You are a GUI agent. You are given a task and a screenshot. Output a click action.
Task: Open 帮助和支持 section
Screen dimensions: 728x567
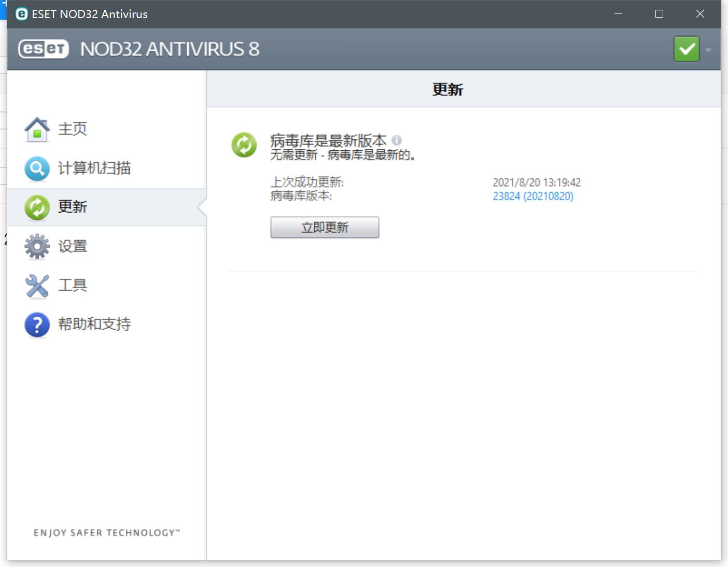point(94,324)
